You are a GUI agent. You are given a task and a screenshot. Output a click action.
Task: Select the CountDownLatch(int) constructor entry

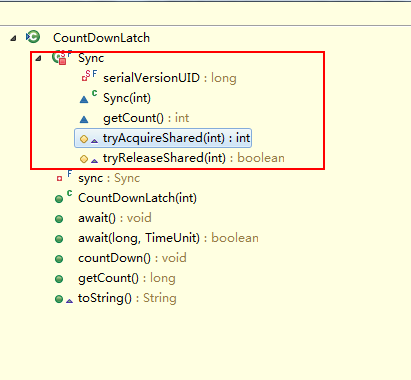(137, 198)
